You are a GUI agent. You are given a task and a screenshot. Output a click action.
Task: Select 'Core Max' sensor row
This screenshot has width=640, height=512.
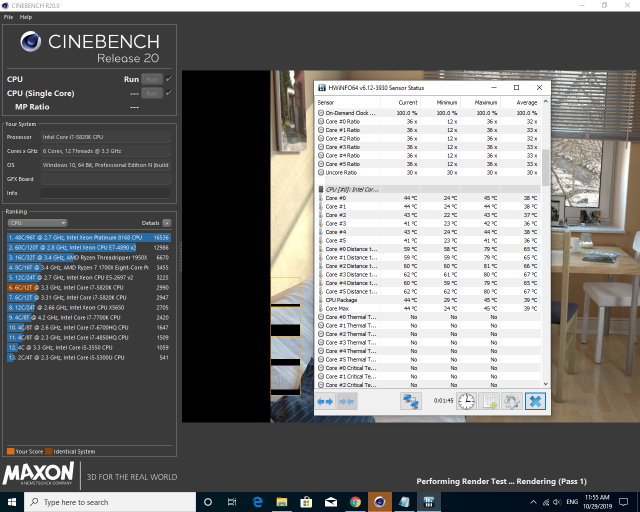point(429,309)
